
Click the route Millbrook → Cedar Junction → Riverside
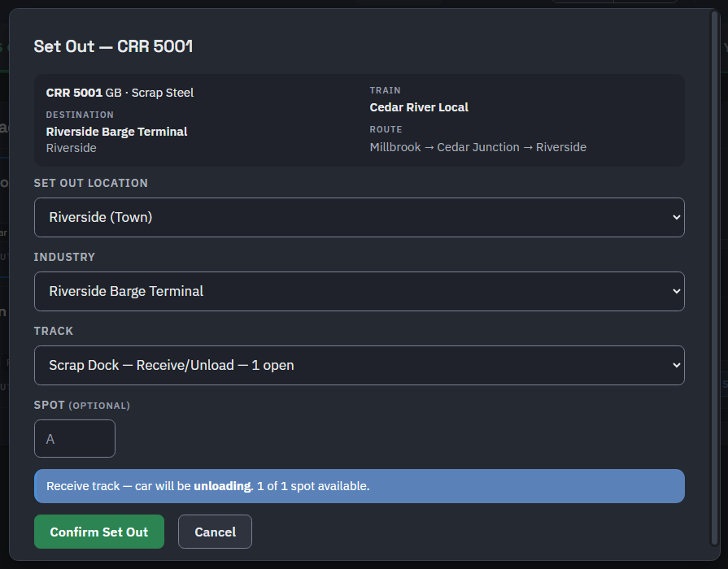(477, 147)
